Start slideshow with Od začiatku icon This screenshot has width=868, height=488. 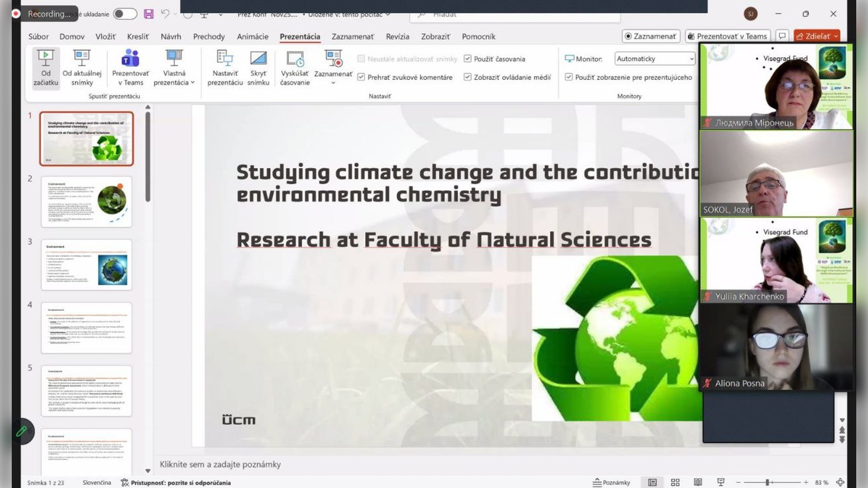[x=45, y=59]
